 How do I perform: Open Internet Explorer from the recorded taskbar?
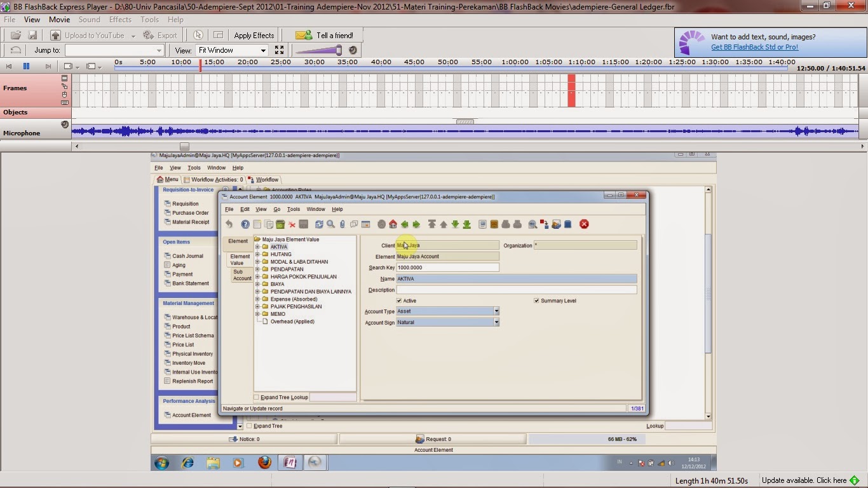point(187,463)
